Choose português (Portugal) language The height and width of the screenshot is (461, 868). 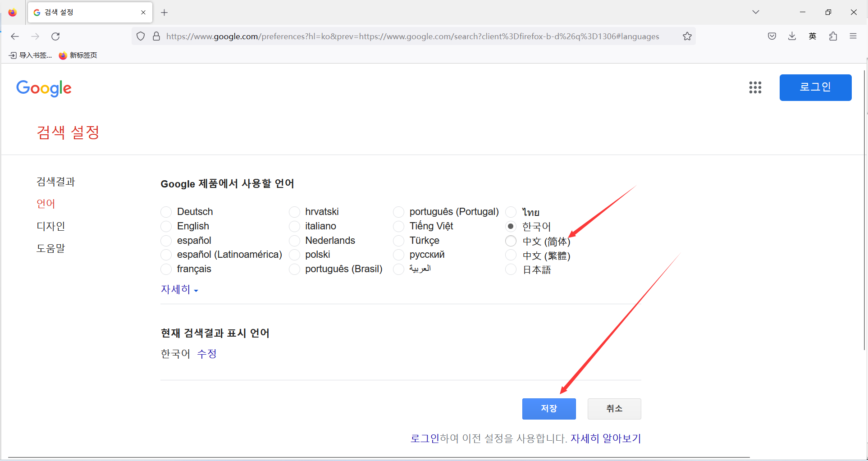[x=399, y=212]
